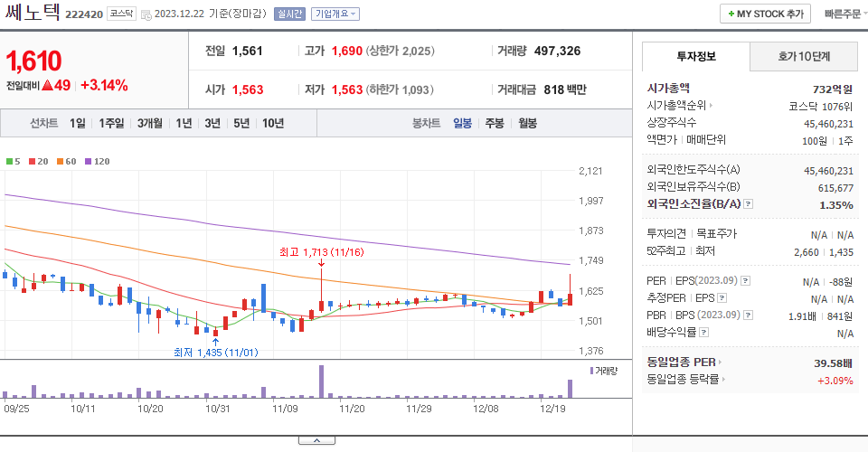Click the +3.14% change rate
Viewport: 868px width, 452px height.
[x=104, y=85]
